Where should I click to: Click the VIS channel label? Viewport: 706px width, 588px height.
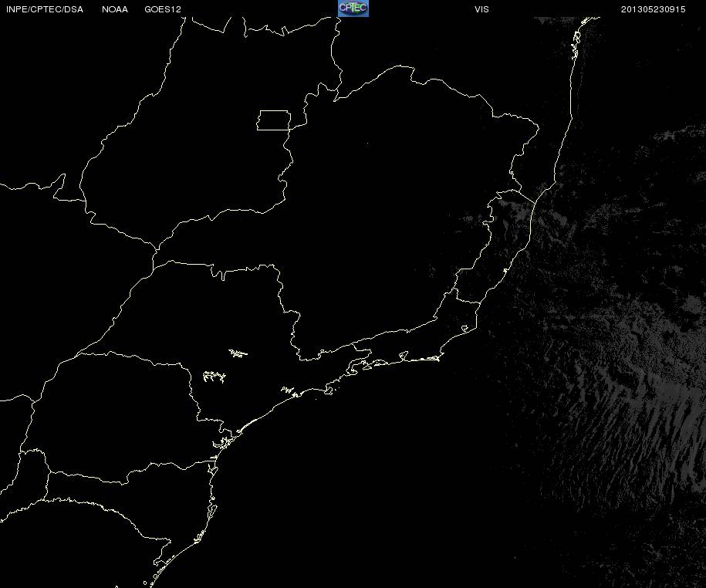click(x=481, y=9)
